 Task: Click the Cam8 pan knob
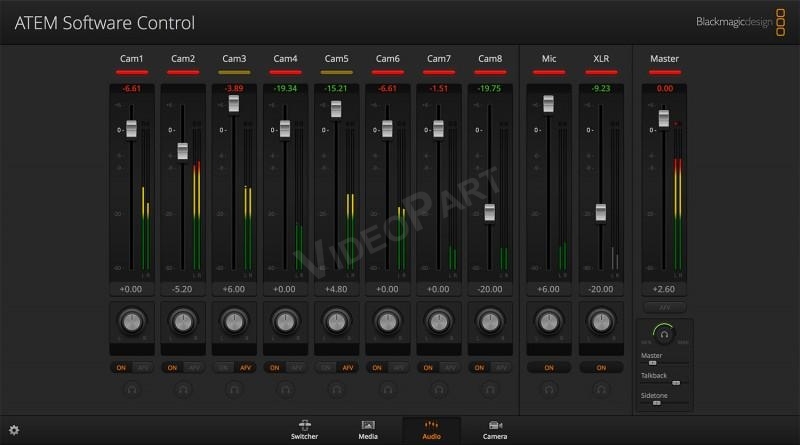490,322
